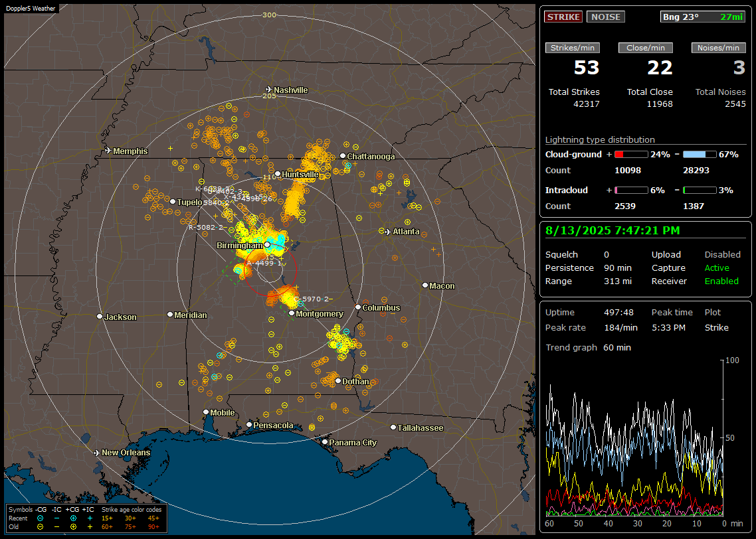Viewport: 756px width, 539px height.
Task: Click the Mobile city marker dot
Action: pos(206,412)
